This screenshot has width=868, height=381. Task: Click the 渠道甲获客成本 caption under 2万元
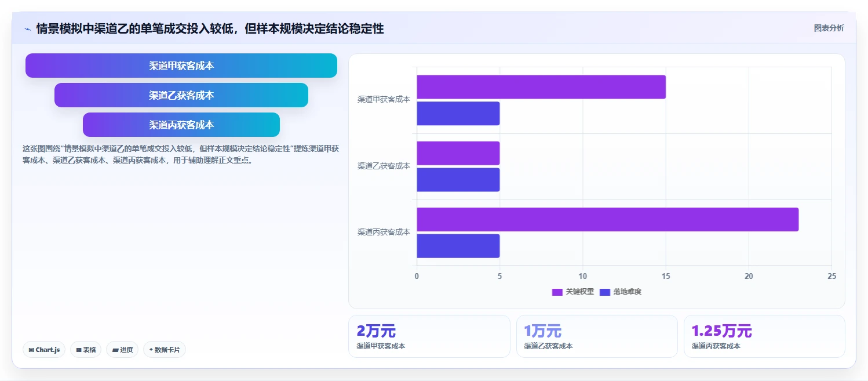(x=381, y=346)
